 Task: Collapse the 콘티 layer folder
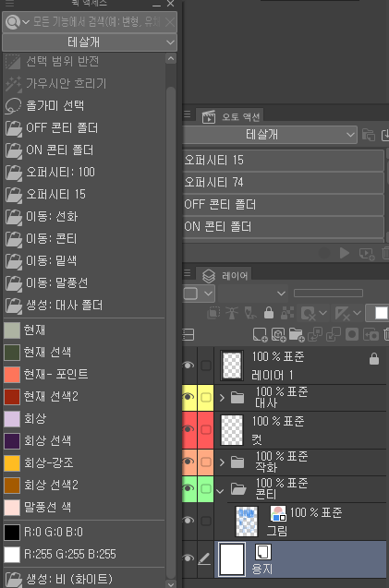point(221,490)
